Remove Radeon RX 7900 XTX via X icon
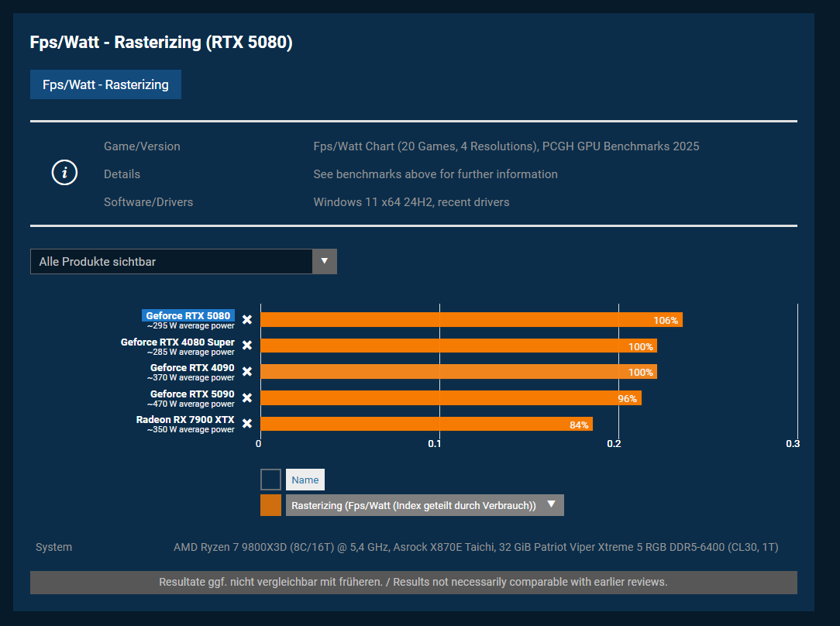The image size is (840, 626). pyautogui.click(x=247, y=424)
